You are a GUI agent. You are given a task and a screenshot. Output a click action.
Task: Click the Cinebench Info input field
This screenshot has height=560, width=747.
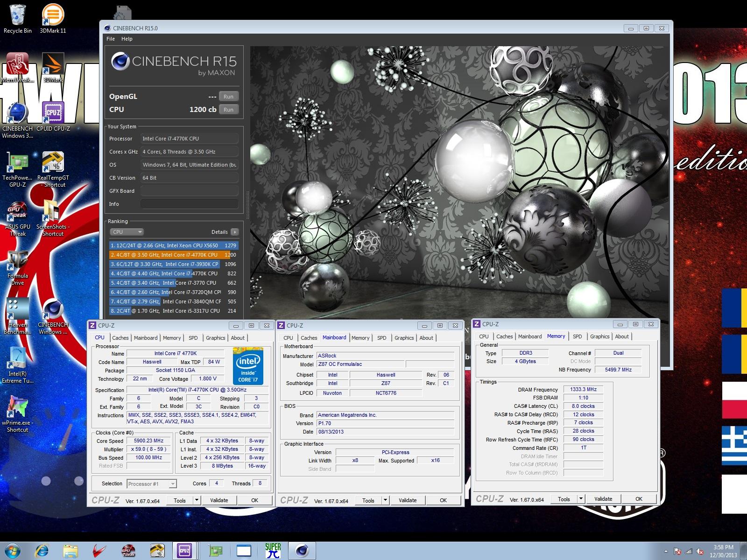(x=190, y=204)
